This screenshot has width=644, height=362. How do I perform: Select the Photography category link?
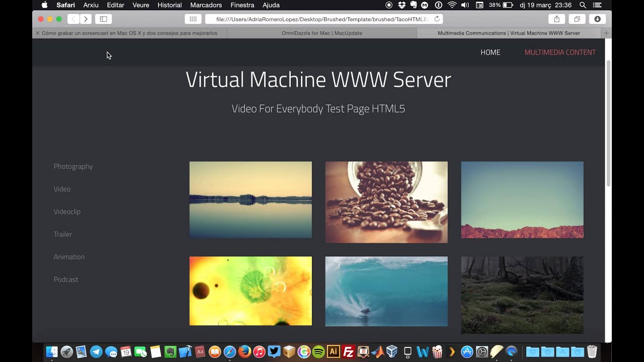[73, 166]
